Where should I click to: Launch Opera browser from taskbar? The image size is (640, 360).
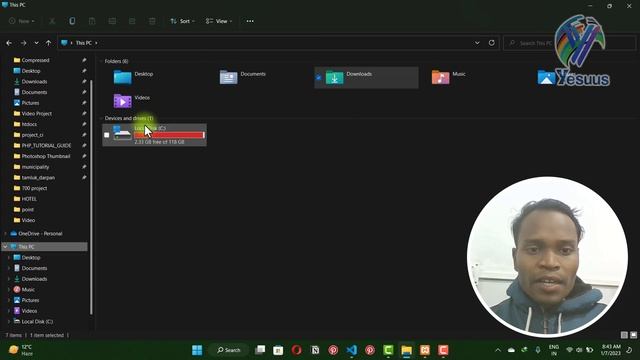pos(297,350)
